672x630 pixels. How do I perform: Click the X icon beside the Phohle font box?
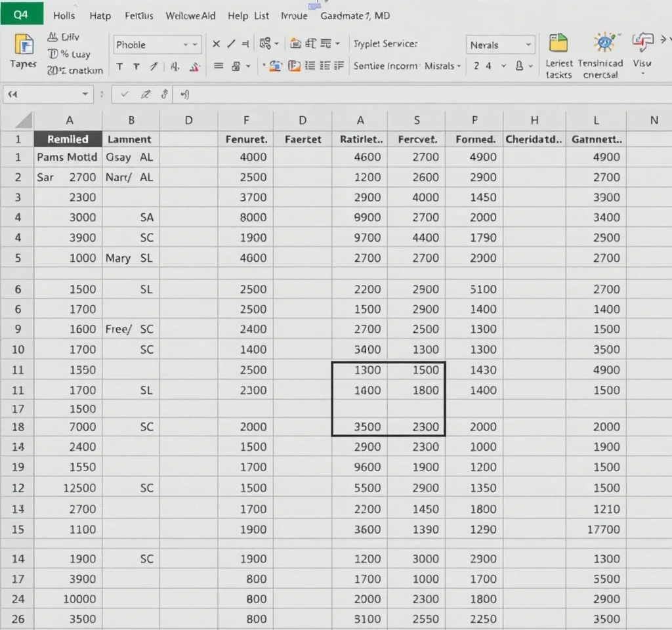[x=215, y=44]
